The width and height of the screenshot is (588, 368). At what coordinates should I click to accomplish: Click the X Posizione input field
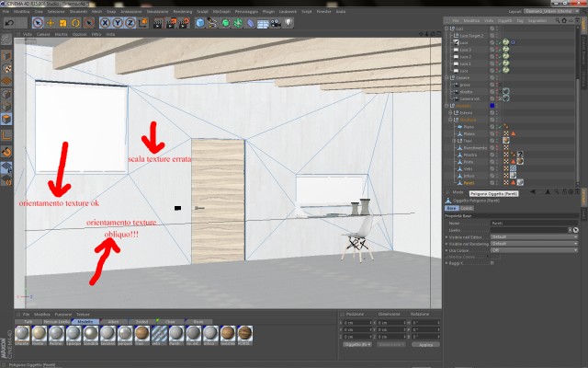point(357,323)
